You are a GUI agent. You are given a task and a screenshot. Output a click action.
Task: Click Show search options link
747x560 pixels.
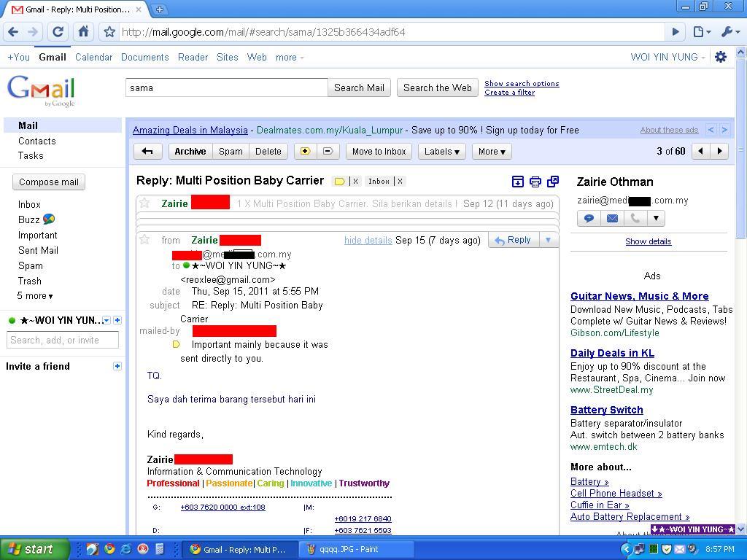522,83
